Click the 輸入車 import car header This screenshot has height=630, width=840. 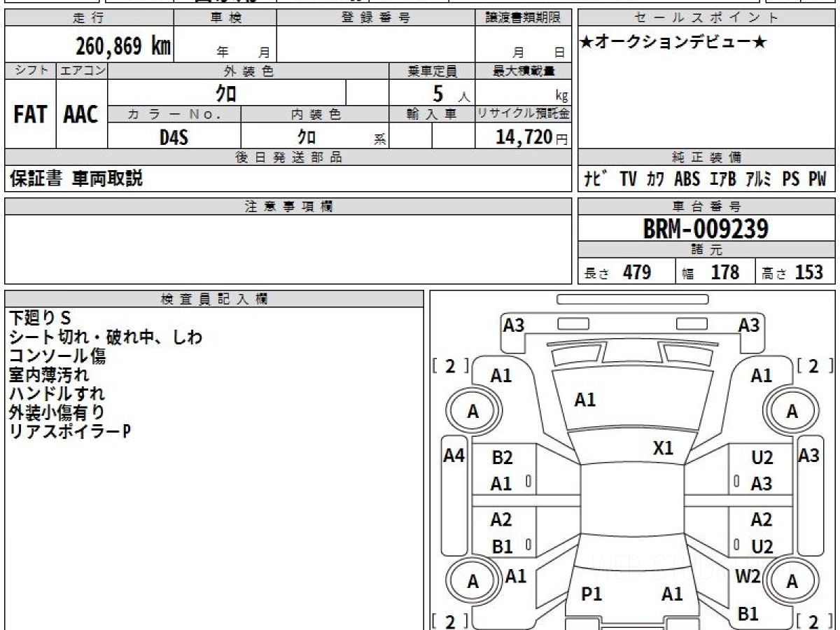coord(433,114)
